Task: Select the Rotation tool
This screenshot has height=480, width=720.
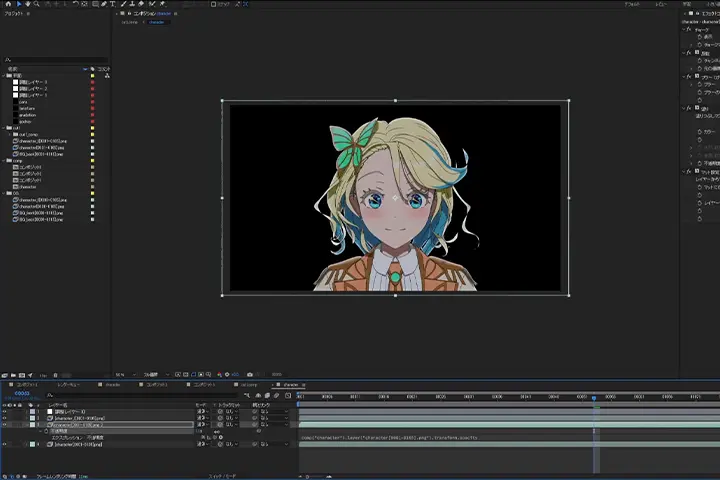Action: (x=75, y=4)
